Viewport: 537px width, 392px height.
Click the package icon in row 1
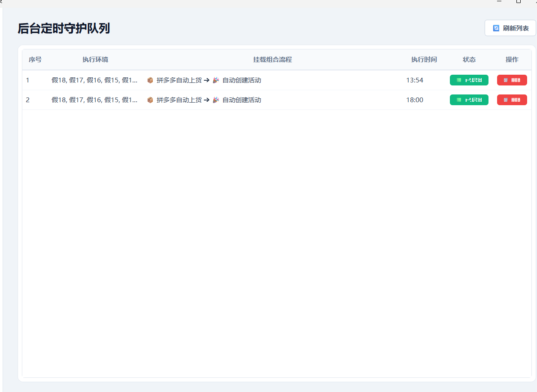point(150,80)
